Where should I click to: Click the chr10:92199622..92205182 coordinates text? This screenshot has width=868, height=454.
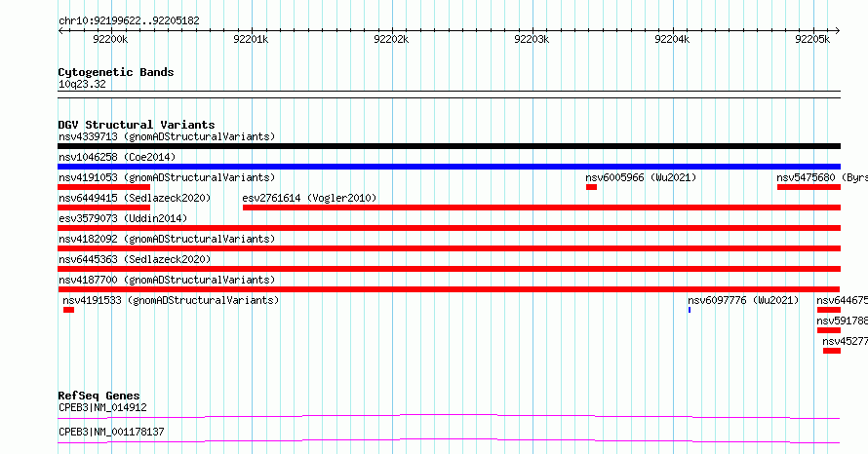pos(129,20)
